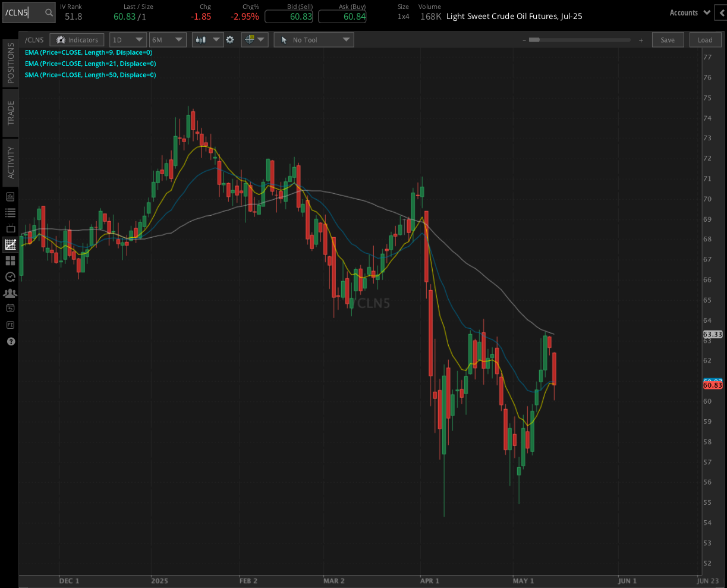Open the apps grid icon in sidebar
This screenshot has height=588, width=727.
coord(10,260)
